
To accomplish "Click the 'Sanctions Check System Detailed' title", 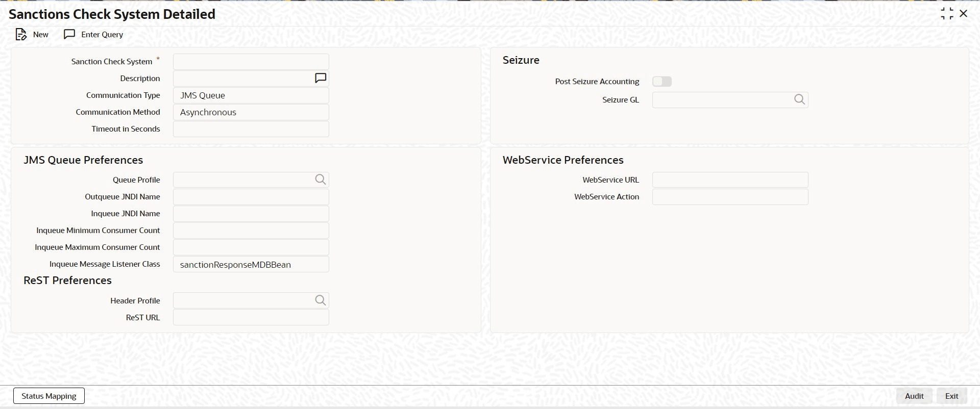I will 112,14.
